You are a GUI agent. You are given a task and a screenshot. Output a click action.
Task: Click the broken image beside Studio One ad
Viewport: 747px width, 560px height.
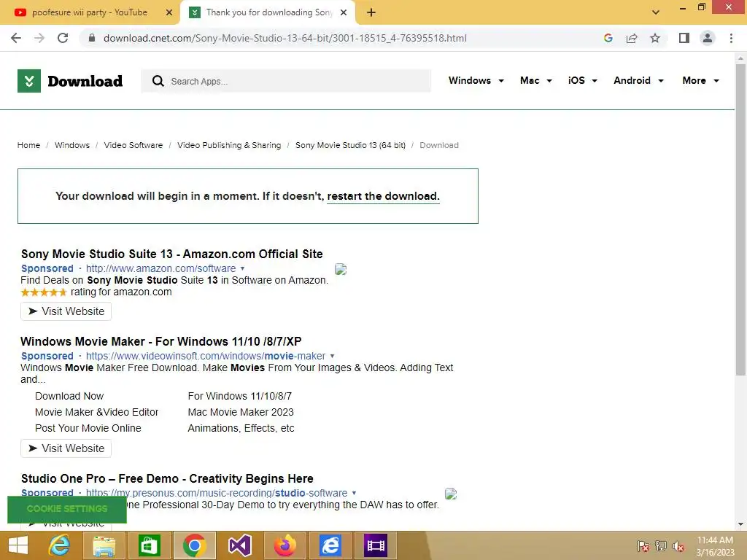coord(451,494)
